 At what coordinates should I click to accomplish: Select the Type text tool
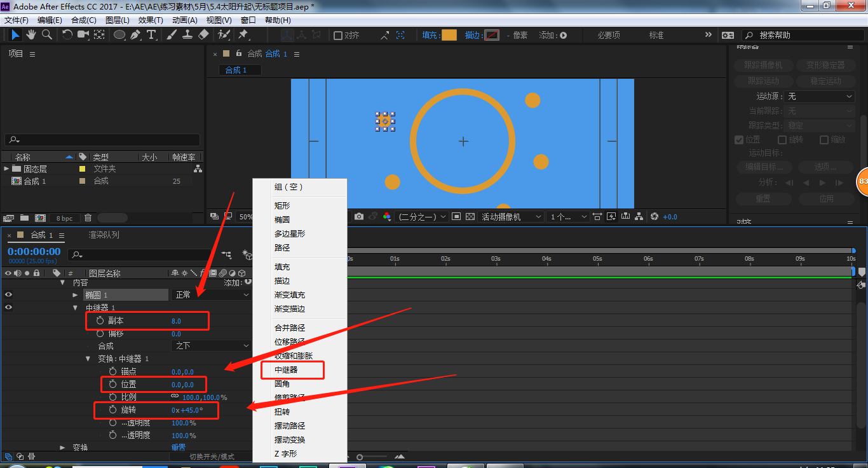pos(151,35)
